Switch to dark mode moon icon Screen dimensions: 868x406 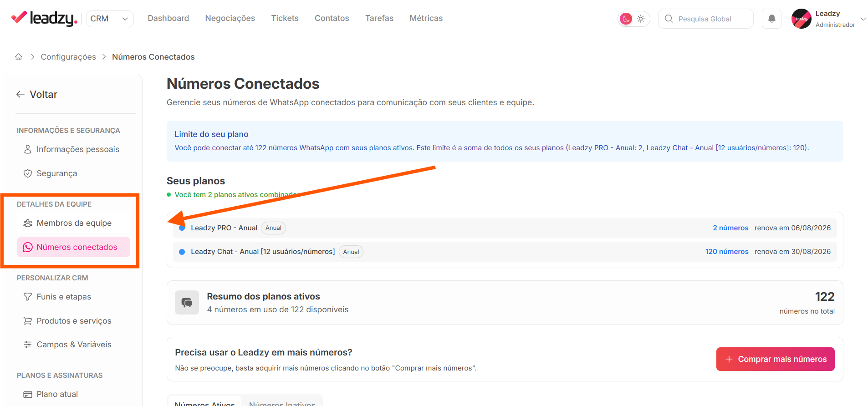(x=626, y=19)
